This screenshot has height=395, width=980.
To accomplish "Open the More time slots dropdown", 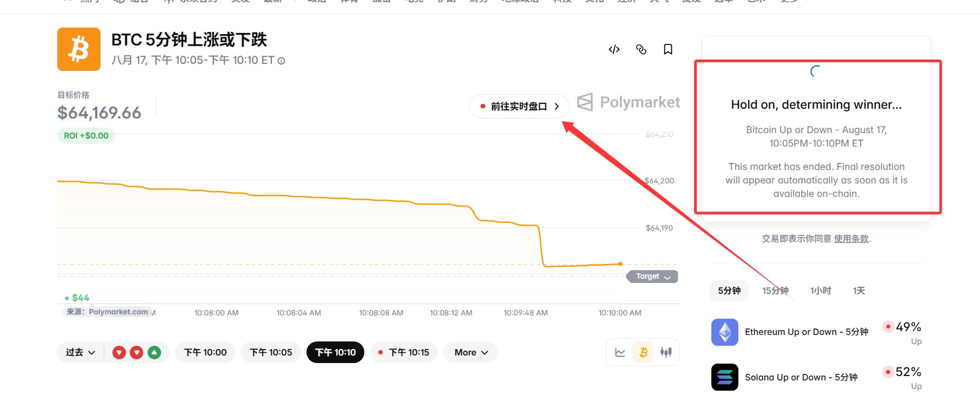I will (x=470, y=352).
